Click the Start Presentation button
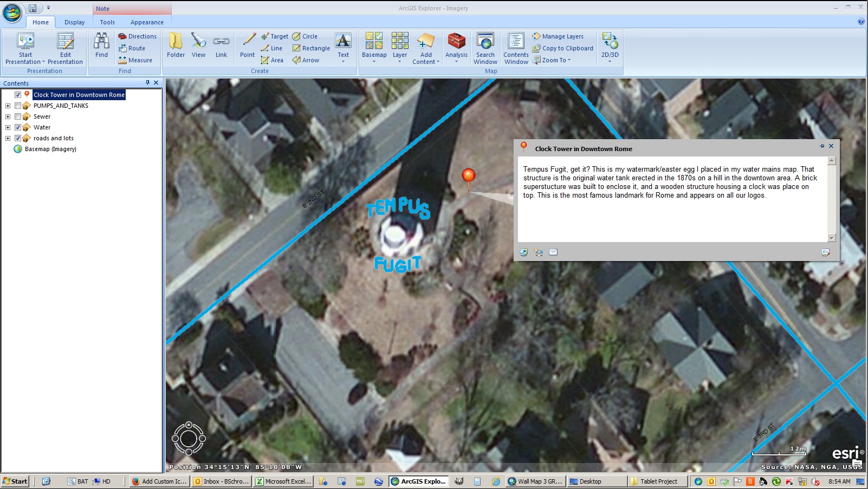 click(x=24, y=48)
